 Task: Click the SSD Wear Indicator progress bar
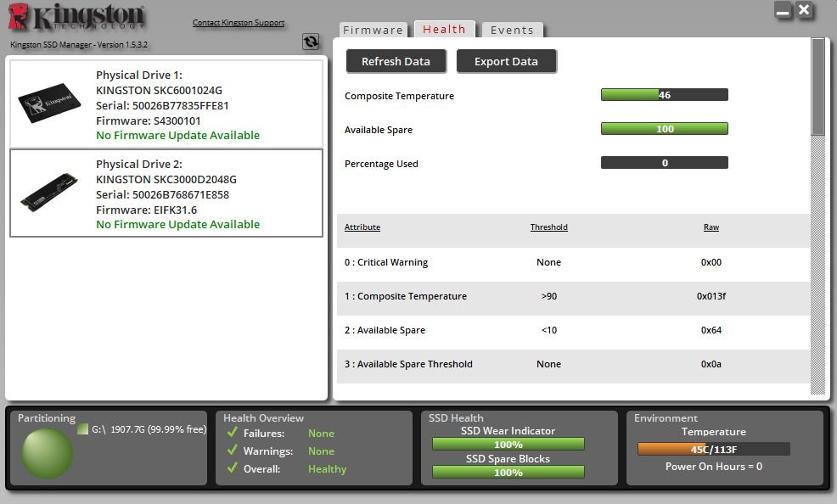click(508, 445)
